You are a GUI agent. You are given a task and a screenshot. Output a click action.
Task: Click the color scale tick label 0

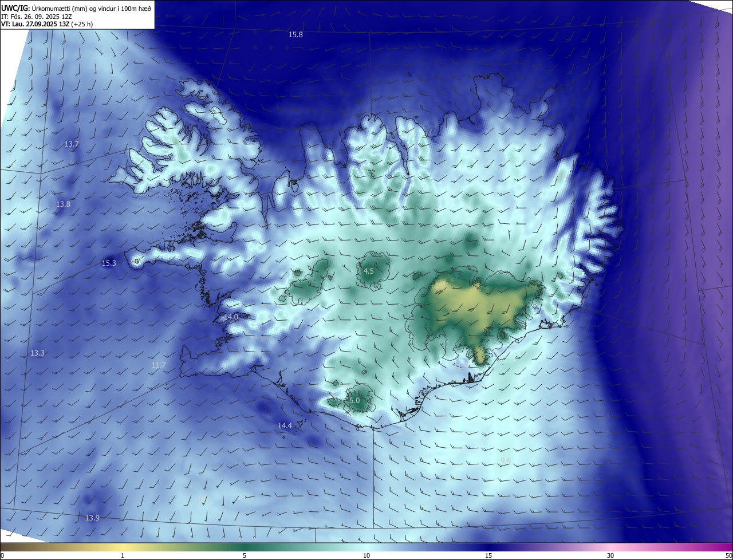2,555
